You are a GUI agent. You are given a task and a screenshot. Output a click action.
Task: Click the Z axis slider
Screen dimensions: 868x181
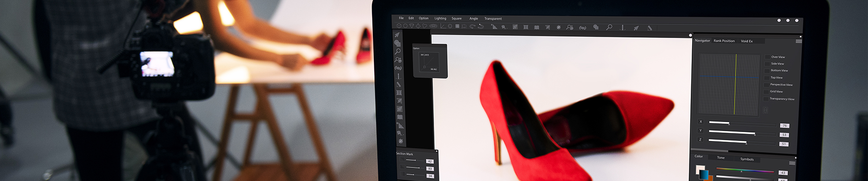pos(742,141)
